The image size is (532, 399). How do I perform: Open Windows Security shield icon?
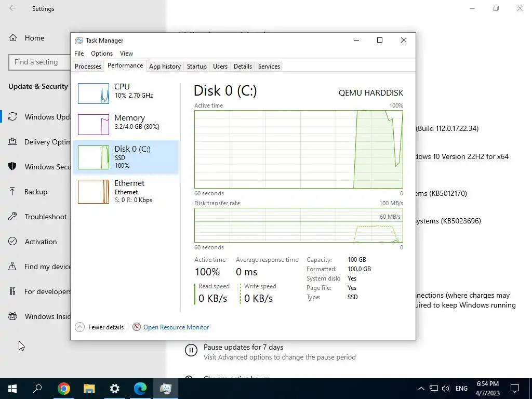[x=12, y=167]
